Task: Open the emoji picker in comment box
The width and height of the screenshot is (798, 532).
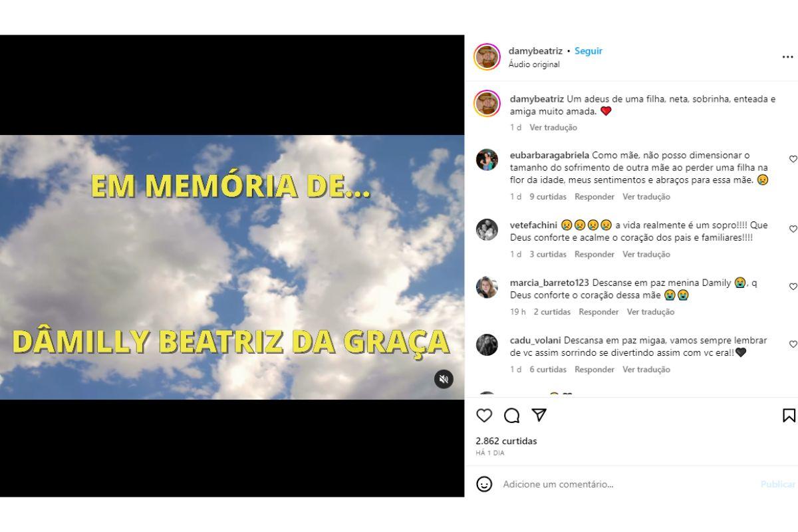Action: [484, 484]
